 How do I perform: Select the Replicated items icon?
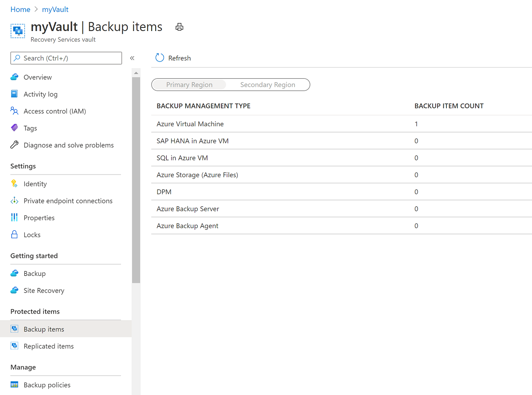(x=15, y=346)
